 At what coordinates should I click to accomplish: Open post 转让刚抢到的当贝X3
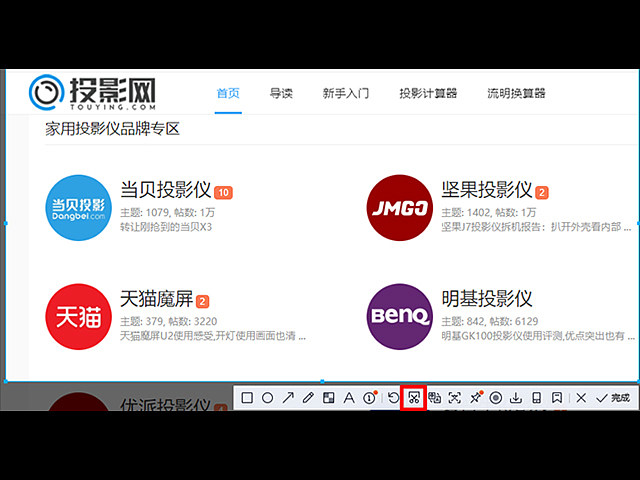tap(166, 227)
